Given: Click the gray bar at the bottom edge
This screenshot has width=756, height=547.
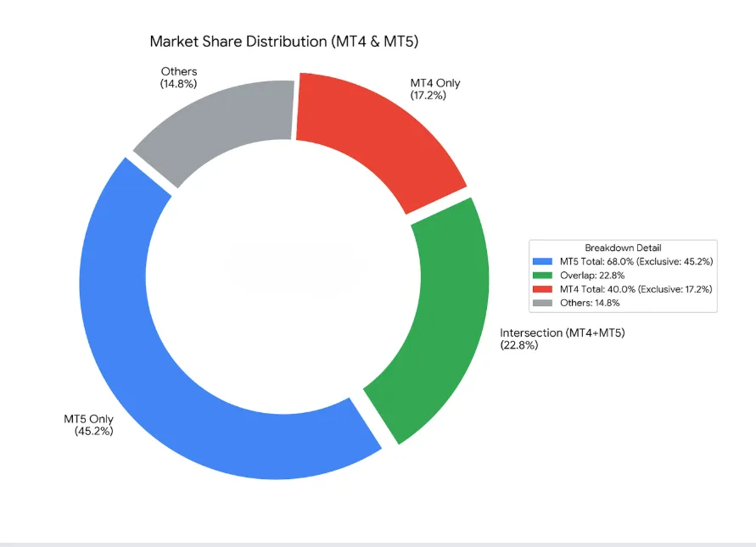Looking at the screenshot, I should point(378,544).
